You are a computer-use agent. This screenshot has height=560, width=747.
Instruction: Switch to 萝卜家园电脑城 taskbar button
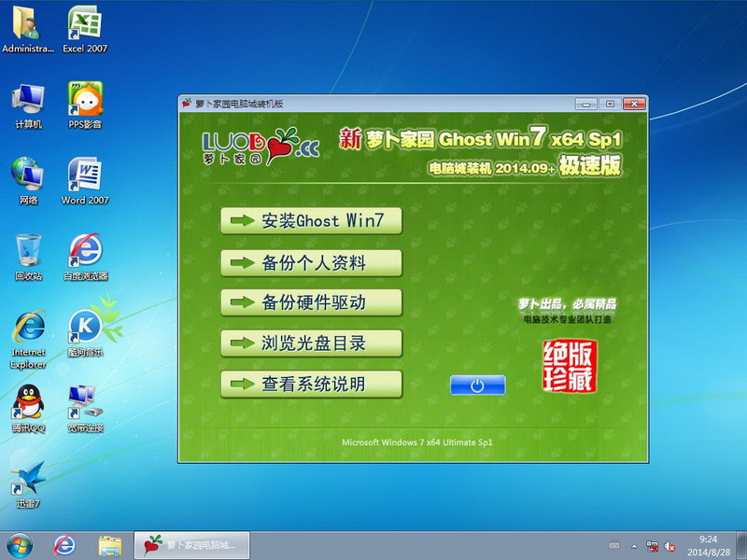(191, 545)
